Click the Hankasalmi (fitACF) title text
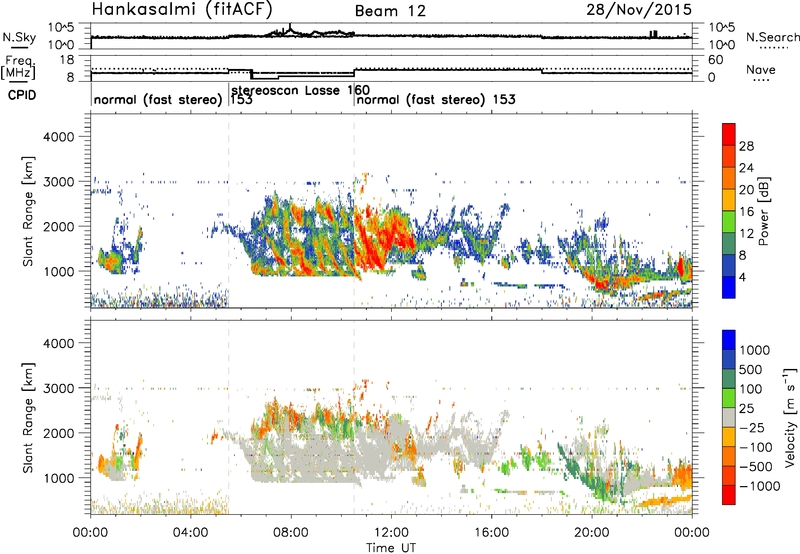Screen dimensions: 800x554 (182, 10)
